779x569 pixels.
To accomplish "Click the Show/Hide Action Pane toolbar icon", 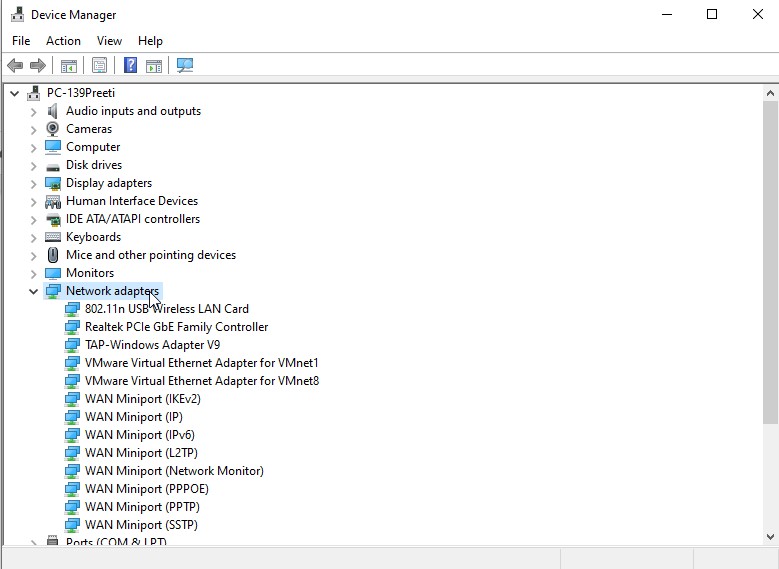I will [154, 66].
